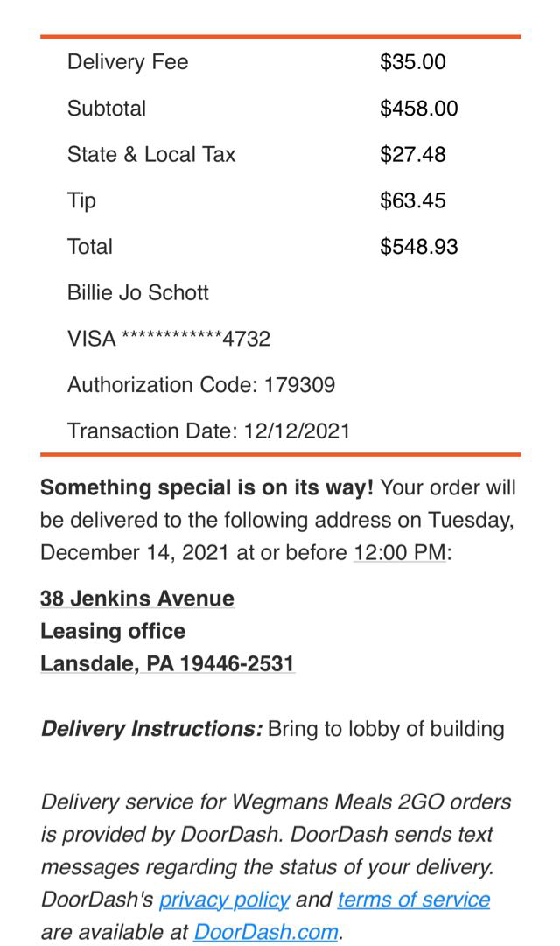Click the cardholder name Billie Jo Schott
The height and width of the screenshot is (946, 560).
[138, 292]
